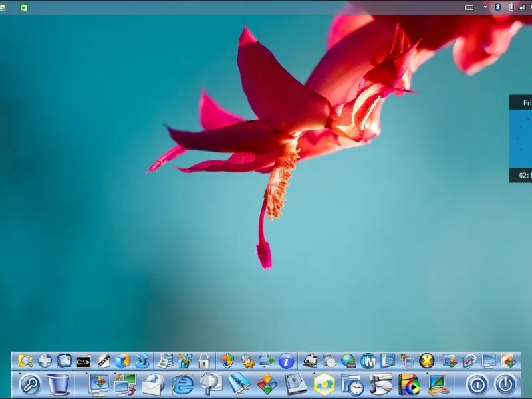Open the scheduled tasks clock icon
Image resolution: width=532 pixels, height=399 pixels.
[329, 361]
